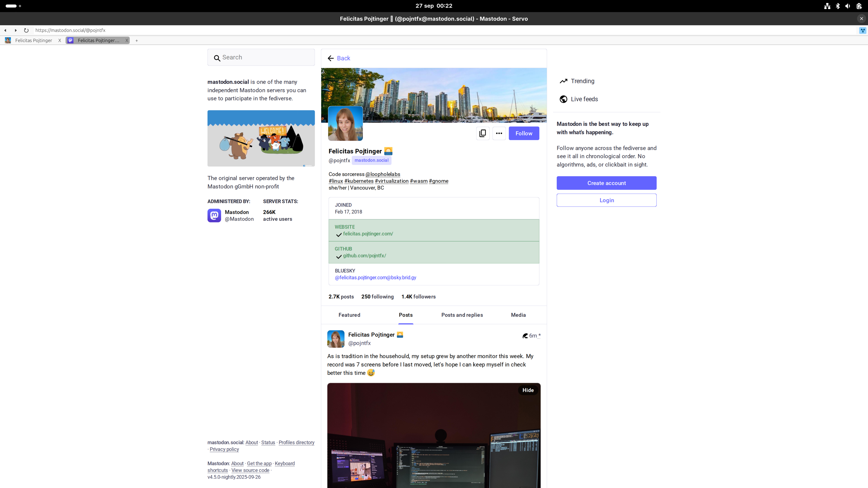Image resolution: width=868 pixels, height=488 pixels.
Task: Click the activities pill in top bar
Action: tap(11, 6)
